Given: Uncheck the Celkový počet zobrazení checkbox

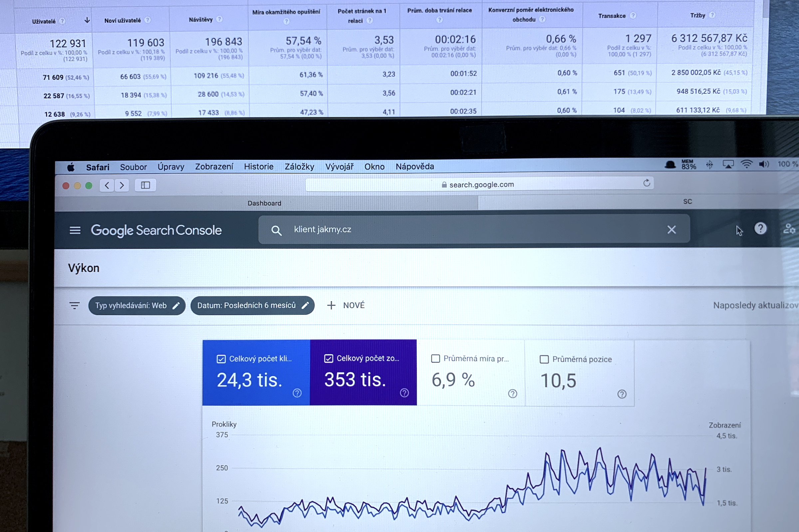Looking at the screenshot, I should 328,359.
